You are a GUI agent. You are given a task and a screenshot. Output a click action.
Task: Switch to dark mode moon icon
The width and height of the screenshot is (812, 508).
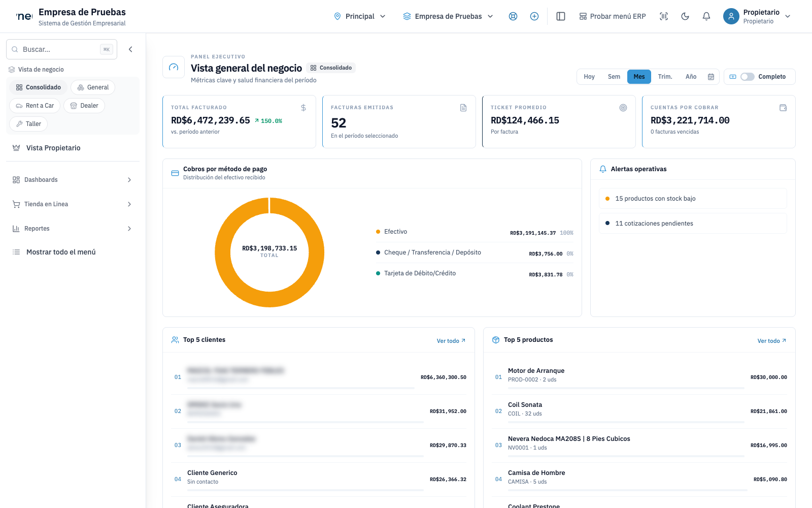[685, 16]
